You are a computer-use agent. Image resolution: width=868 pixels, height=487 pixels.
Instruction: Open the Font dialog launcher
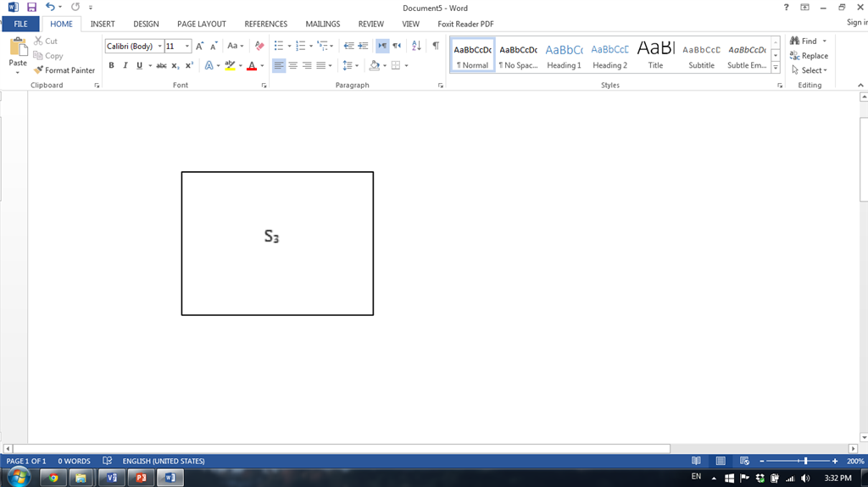(x=264, y=86)
